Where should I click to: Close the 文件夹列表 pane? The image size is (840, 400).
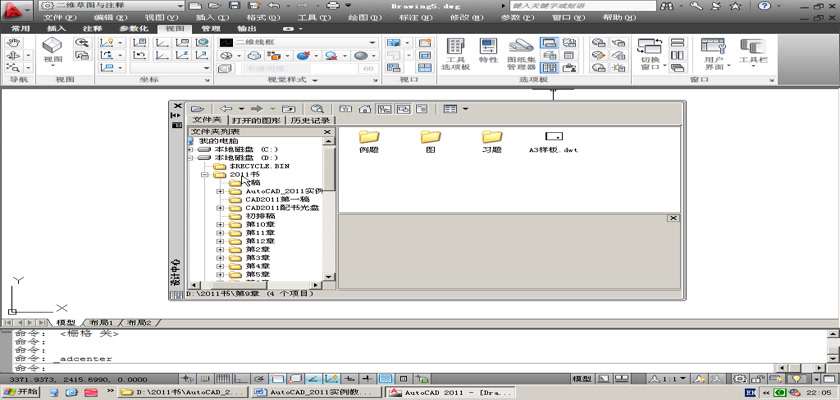(x=327, y=132)
